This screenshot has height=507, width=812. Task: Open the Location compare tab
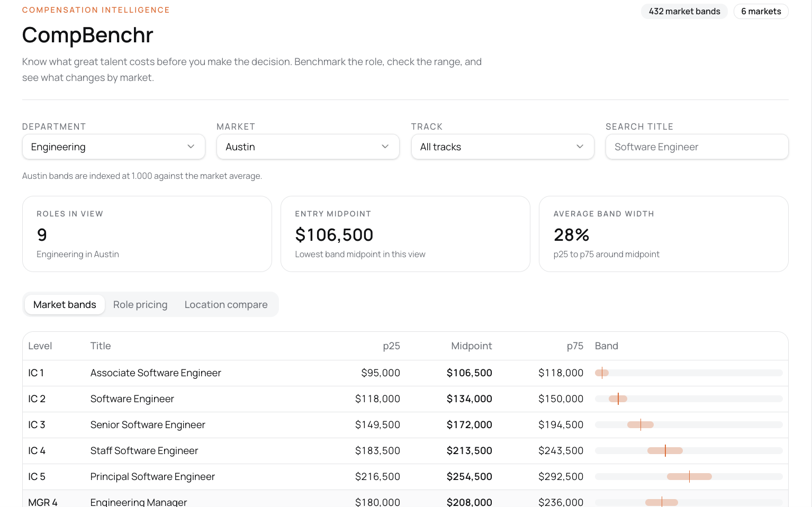[x=226, y=304]
